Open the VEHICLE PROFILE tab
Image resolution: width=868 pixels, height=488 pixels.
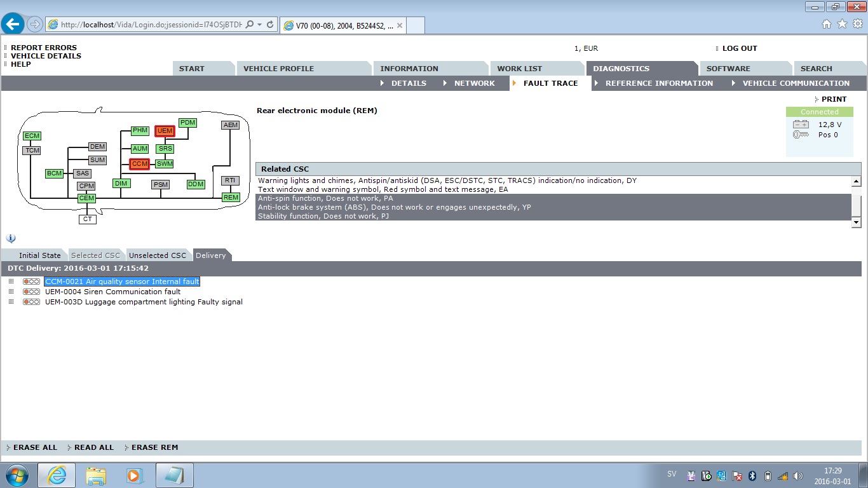coord(278,69)
